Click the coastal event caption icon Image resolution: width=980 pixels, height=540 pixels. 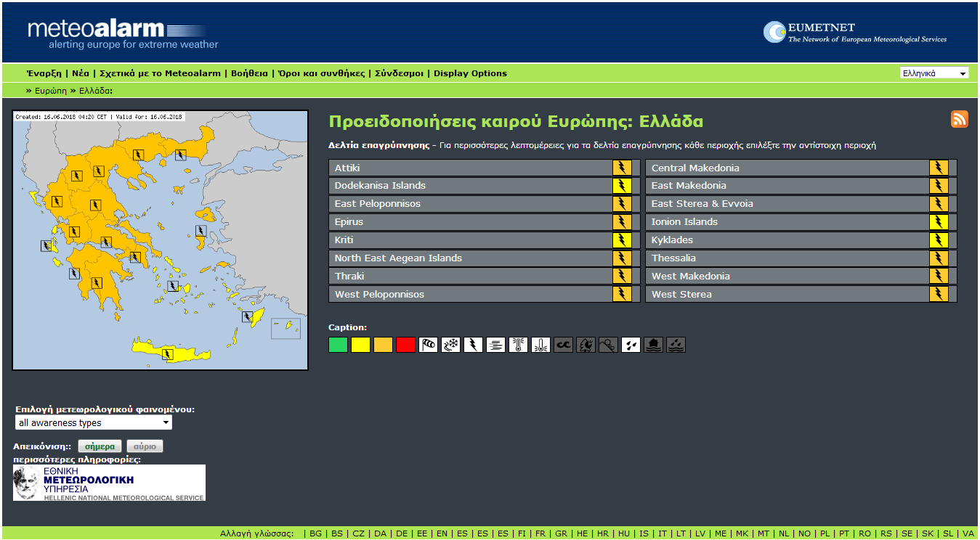point(563,345)
